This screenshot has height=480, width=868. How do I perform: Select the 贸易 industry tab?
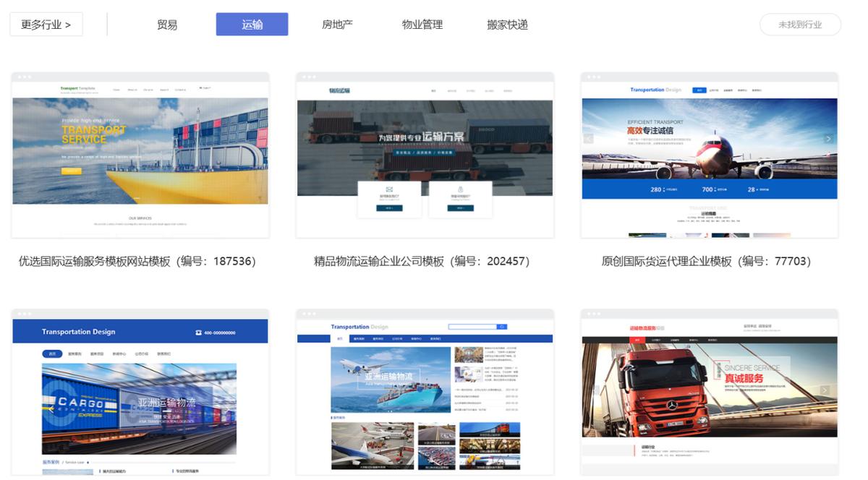(167, 25)
